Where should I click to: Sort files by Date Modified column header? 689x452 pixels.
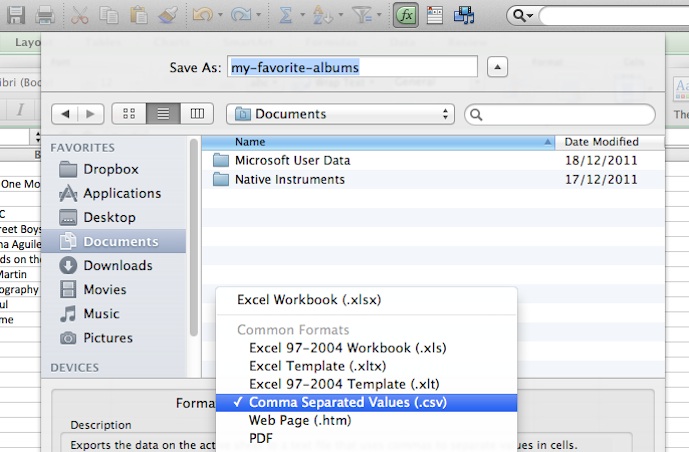pos(609,142)
